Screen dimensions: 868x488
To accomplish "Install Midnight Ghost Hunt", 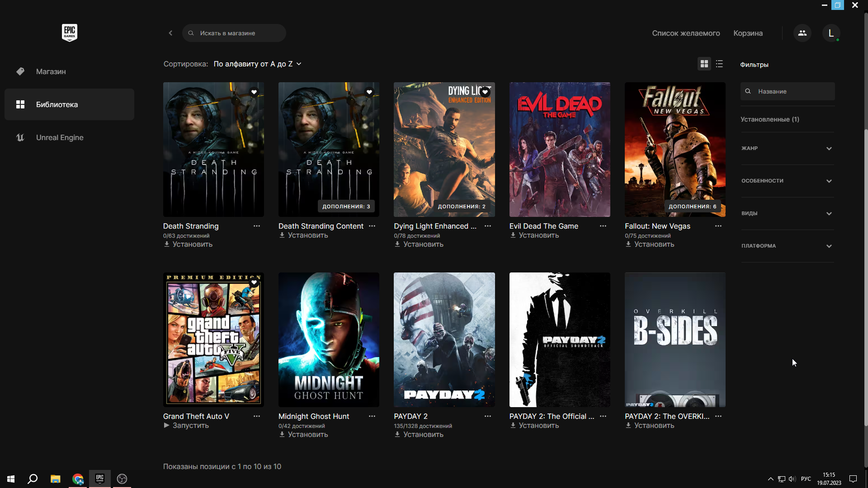I will 303,435.
